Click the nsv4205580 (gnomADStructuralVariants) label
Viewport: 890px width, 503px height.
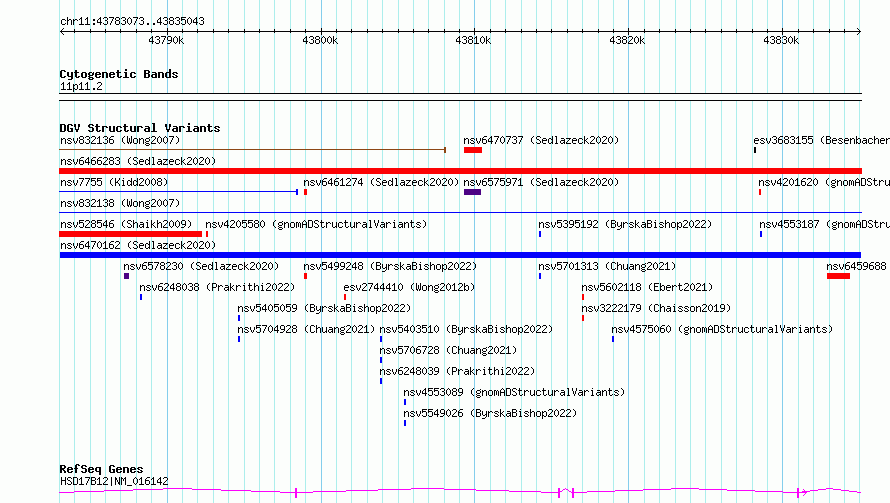point(316,224)
